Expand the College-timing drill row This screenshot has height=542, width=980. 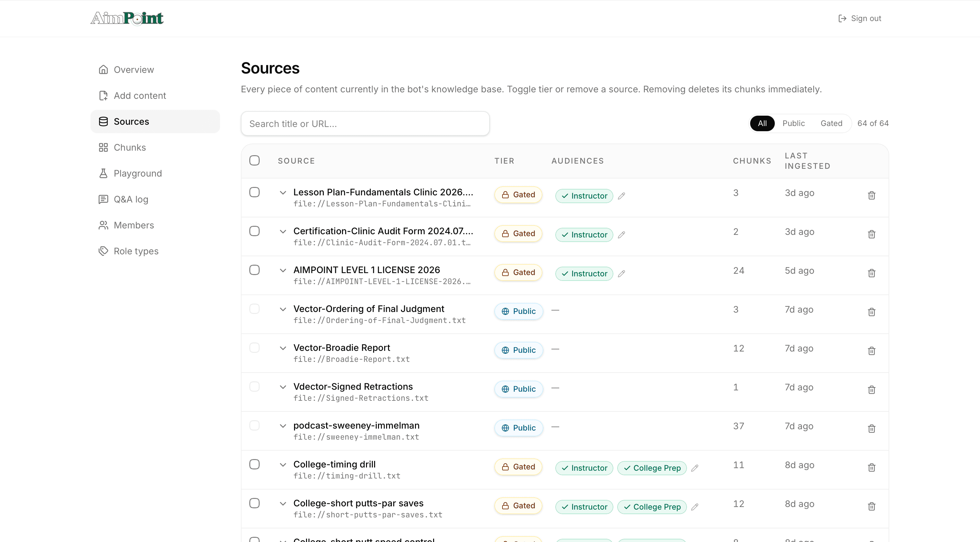283,465
